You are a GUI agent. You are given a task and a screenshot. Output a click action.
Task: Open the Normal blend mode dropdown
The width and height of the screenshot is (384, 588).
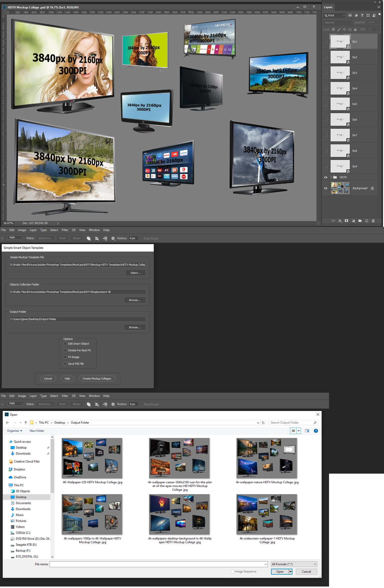338,23
